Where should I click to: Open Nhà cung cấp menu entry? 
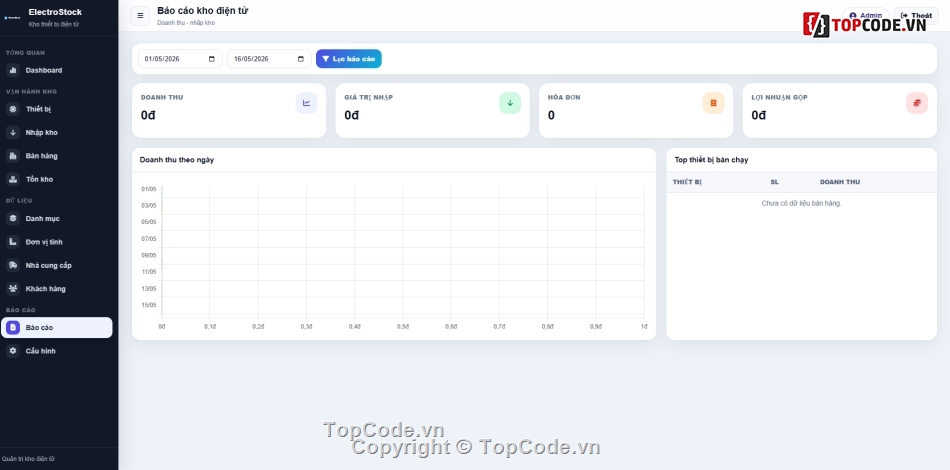[x=56, y=265]
